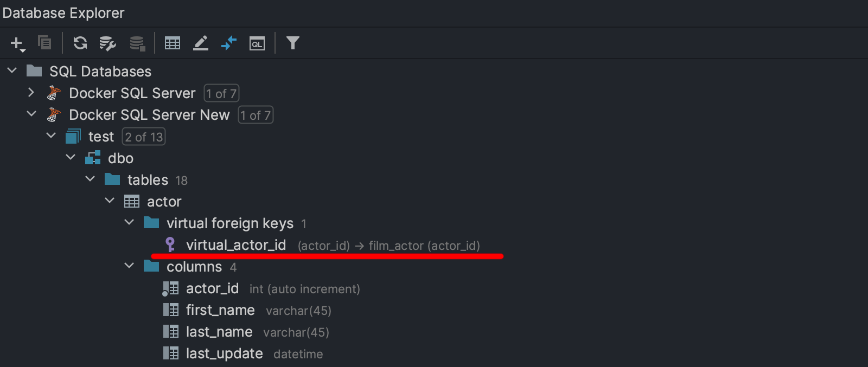
Task: Expand the Docker SQL Server node
Action: pyautogui.click(x=31, y=93)
